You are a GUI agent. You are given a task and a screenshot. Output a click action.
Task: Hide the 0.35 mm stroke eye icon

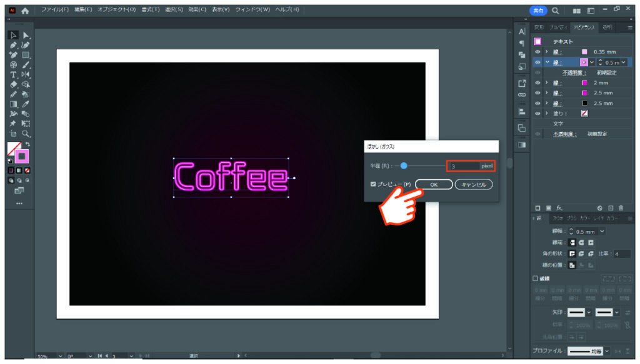coord(537,52)
